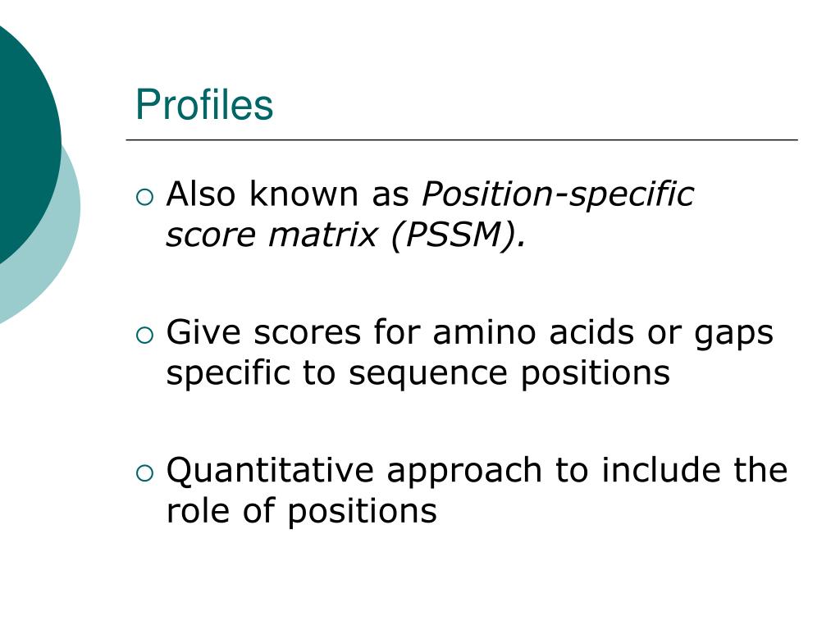Click the word "Quantitative"
The width and height of the screenshot is (840, 630).
click(x=270, y=472)
